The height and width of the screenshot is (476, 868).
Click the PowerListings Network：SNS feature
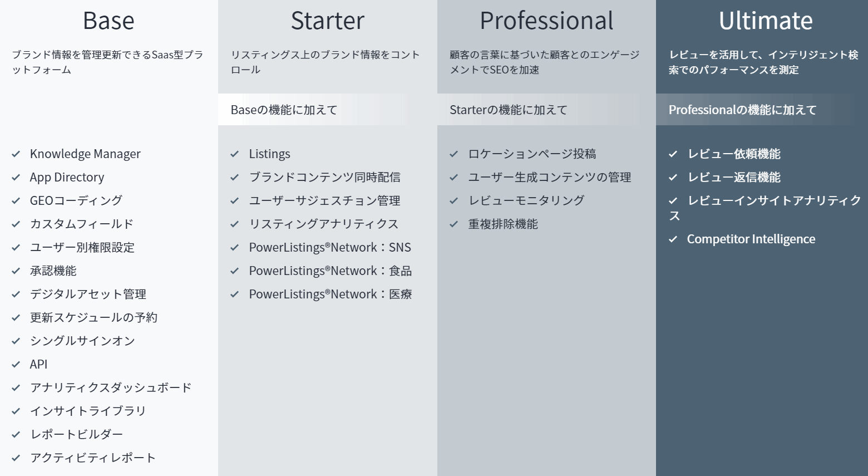pyautogui.click(x=330, y=247)
